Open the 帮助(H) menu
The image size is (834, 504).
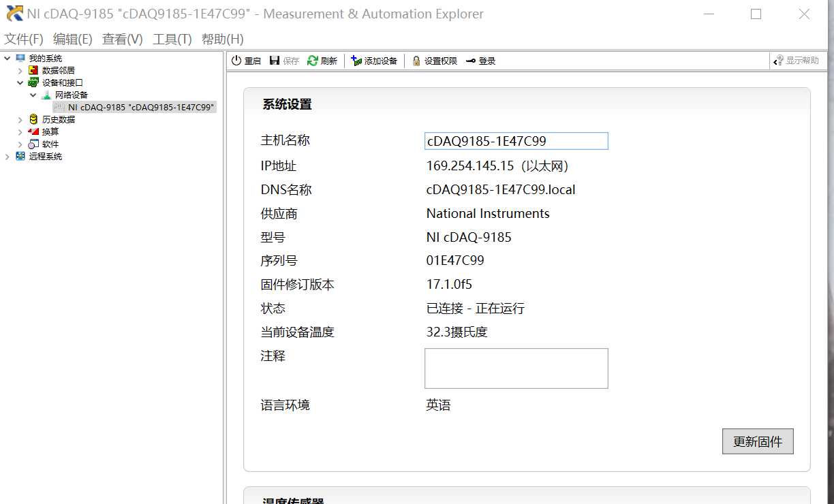pyautogui.click(x=223, y=40)
